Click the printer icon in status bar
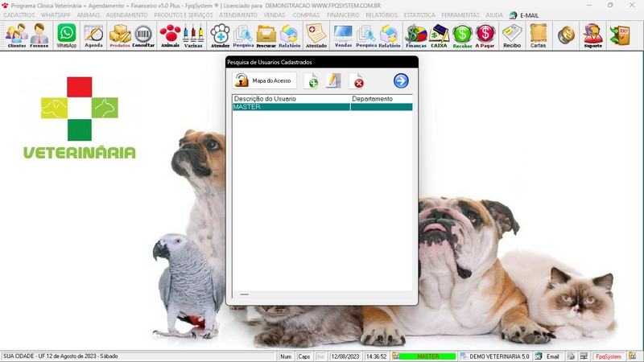This screenshot has width=644, height=362. click(x=571, y=356)
